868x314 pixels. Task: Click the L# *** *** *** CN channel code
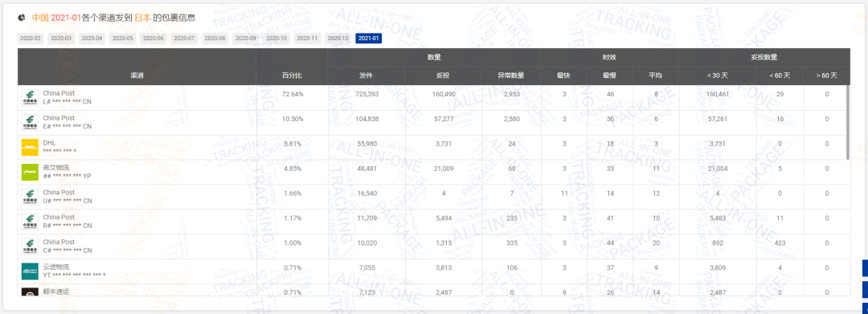click(68, 102)
